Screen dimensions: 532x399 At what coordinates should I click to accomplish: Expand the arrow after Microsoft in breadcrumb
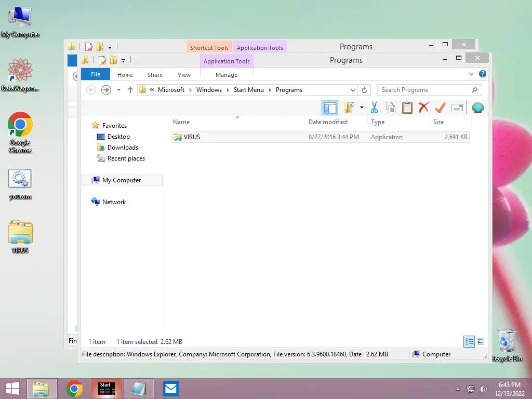(190, 90)
